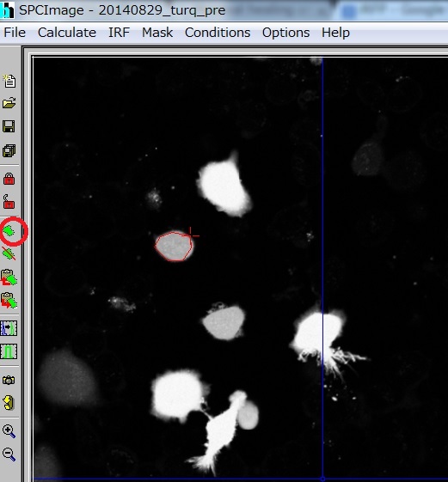This screenshot has width=448, height=482.
Task: Zoom out with the minus magnifier
Action: coord(9,455)
